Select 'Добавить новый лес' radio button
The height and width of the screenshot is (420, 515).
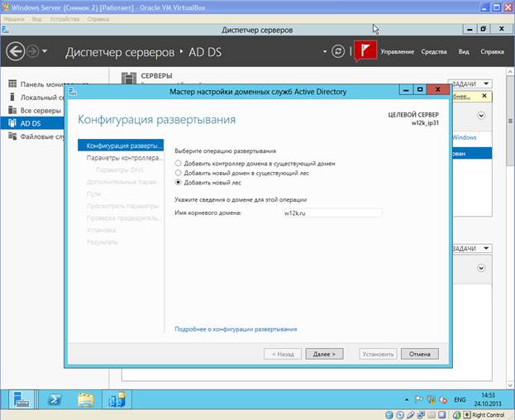(178, 182)
